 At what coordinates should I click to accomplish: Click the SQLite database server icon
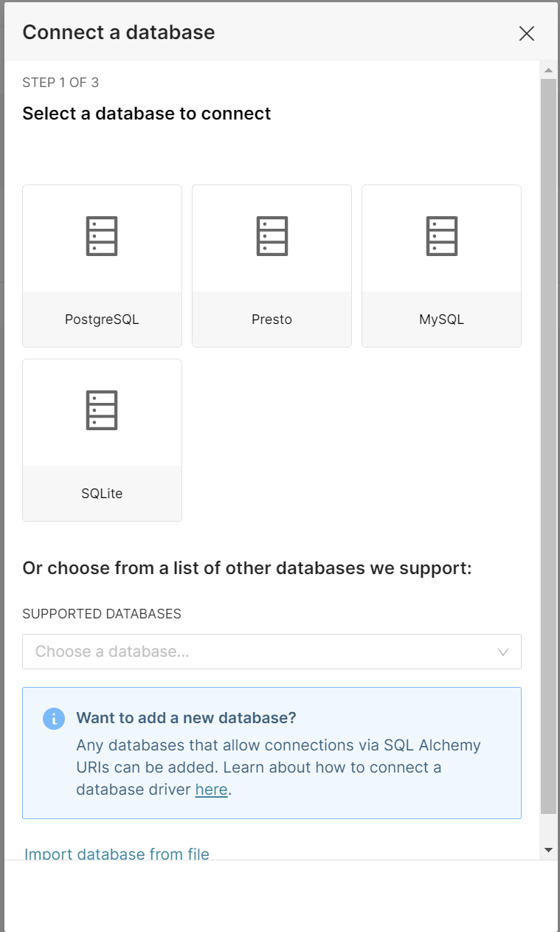pyautogui.click(x=102, y=410)
